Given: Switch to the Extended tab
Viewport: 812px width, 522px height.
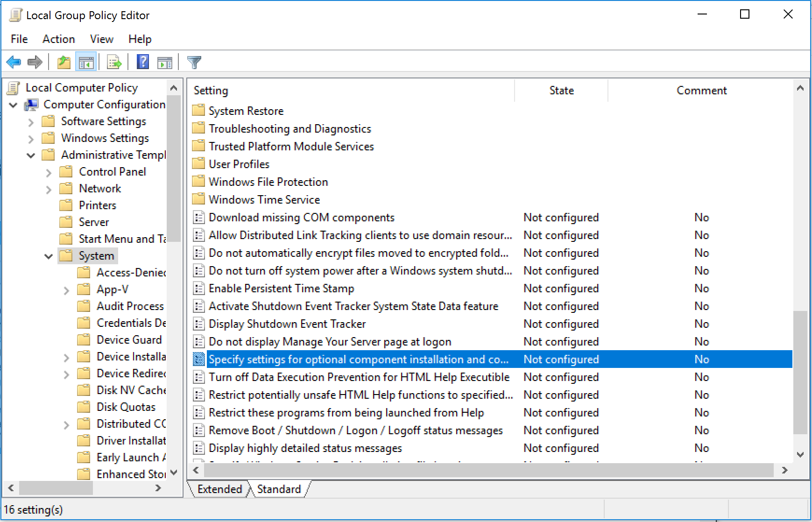Looking at the screenshot, I should (219, 489).
